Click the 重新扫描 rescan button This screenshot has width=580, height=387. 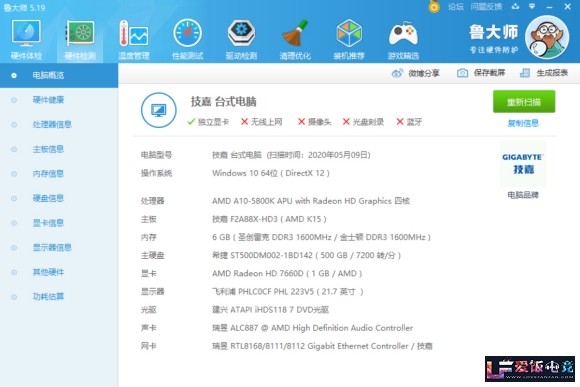(524, 101)
